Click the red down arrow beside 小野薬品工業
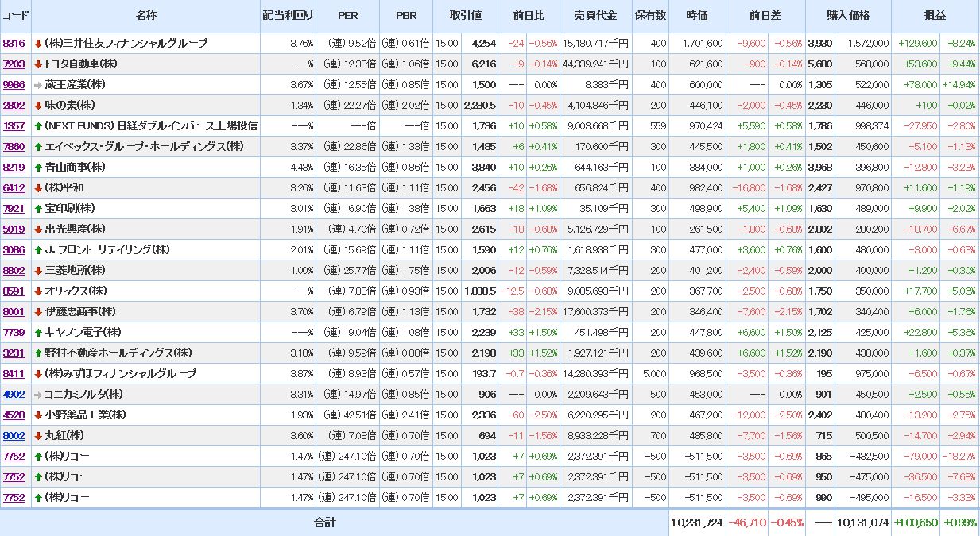The image size is (980, 536). tap(37, 415)
